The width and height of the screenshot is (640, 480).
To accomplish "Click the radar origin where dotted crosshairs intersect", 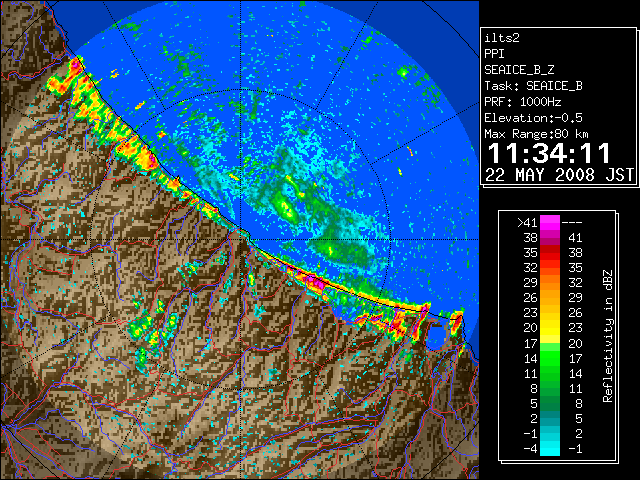I will coord(241,240).
